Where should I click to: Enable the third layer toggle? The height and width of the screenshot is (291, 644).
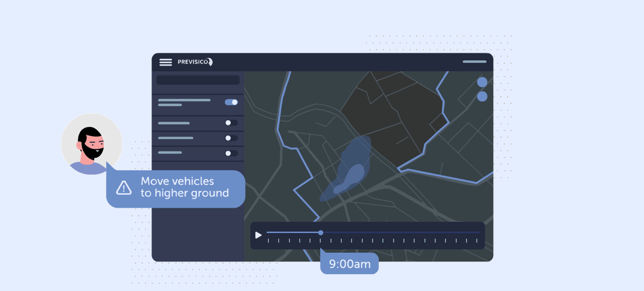click(x=231, y=138)
